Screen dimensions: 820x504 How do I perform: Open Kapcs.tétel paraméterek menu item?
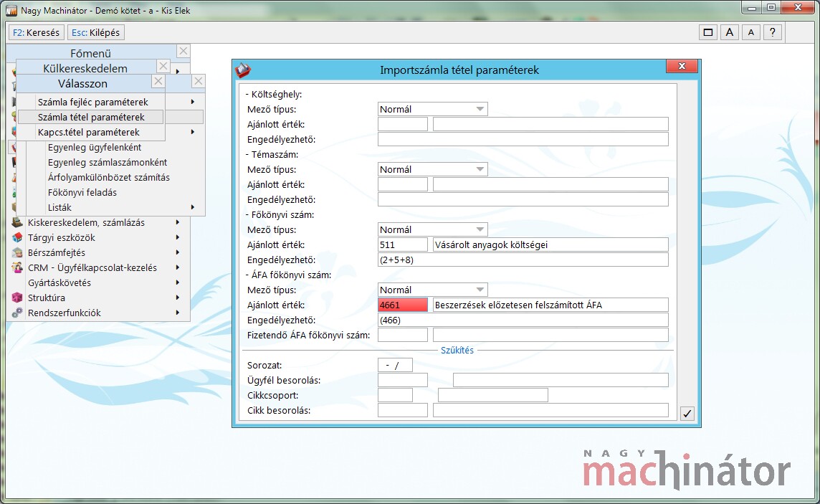point(88,133)
